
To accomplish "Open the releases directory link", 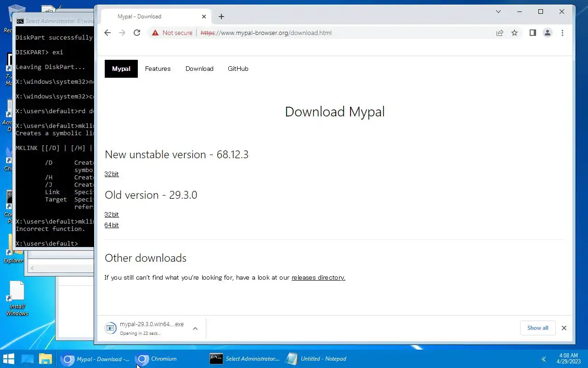I will 318,277.
